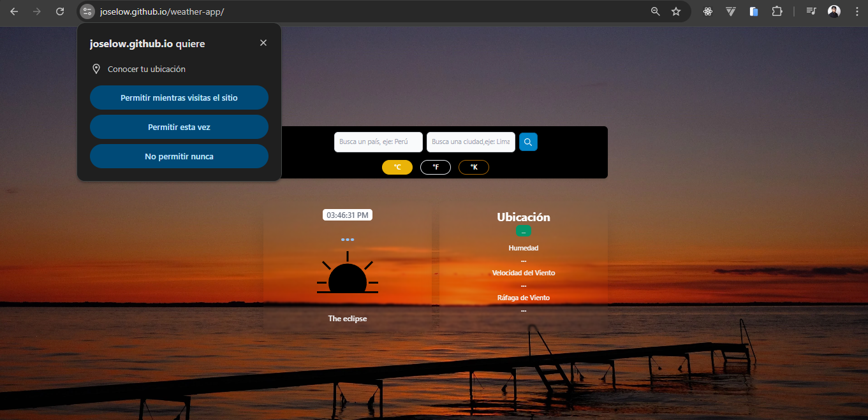Switch temperature unit to °F
868x420 pixels.
click(436, 167)
